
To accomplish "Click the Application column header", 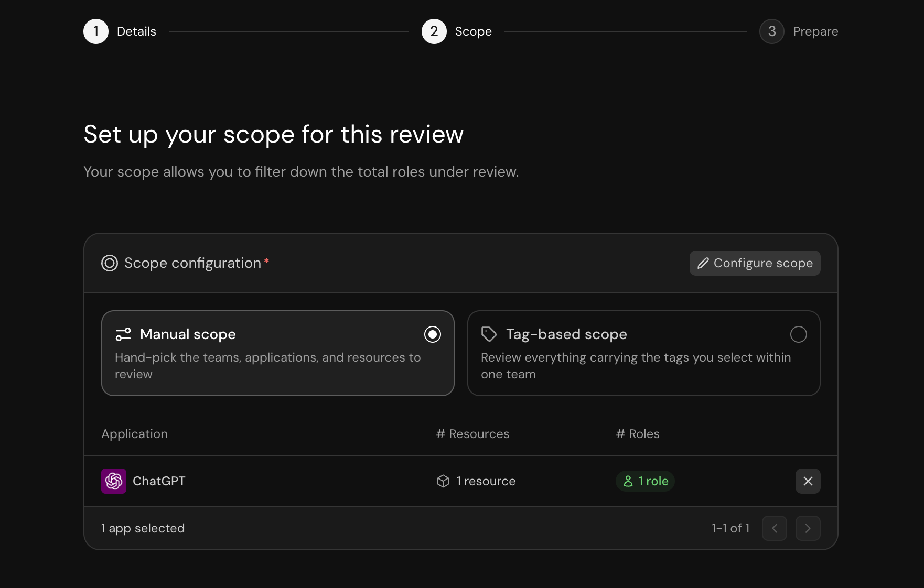I will [x=135, y=434].
